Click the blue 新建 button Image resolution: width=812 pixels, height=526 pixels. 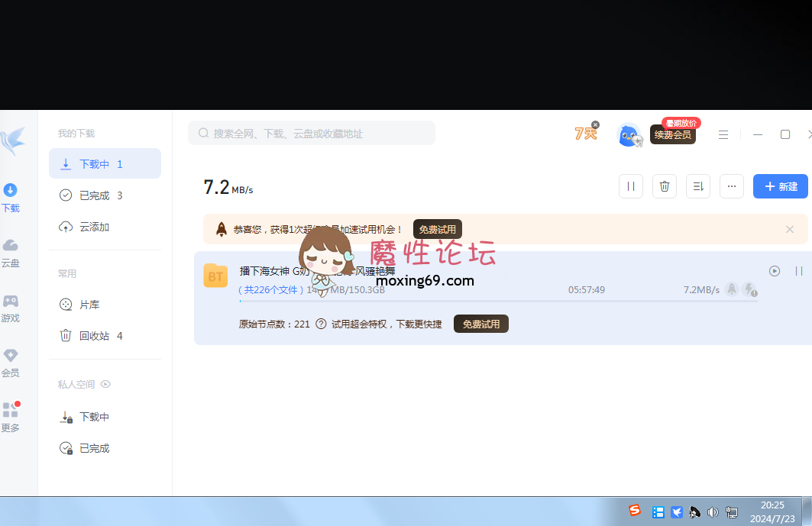click(x=781, y=186)
